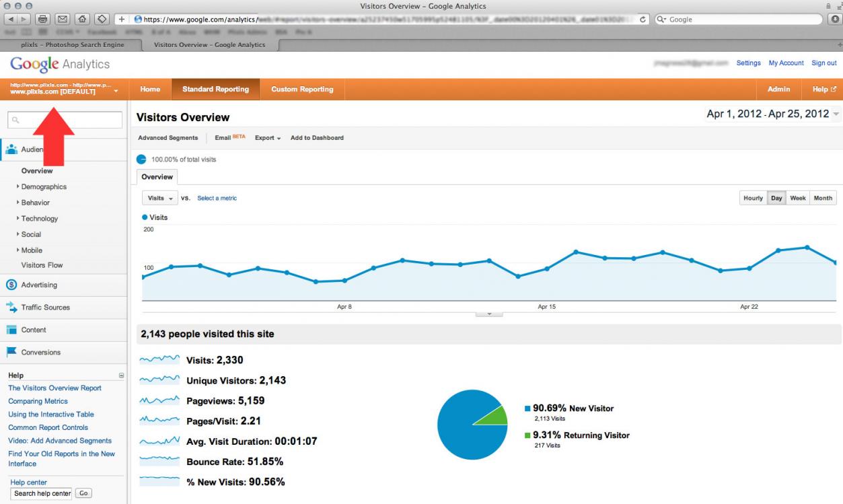Select the Day chart granularity
843x504 pixels.
pos(776,198)
